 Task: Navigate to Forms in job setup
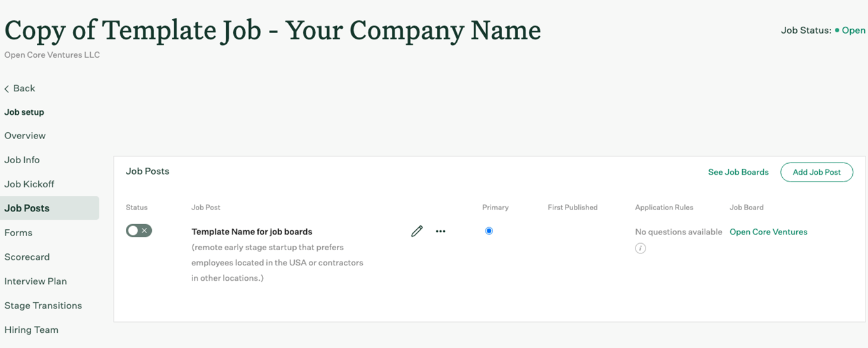pos(18,232)
